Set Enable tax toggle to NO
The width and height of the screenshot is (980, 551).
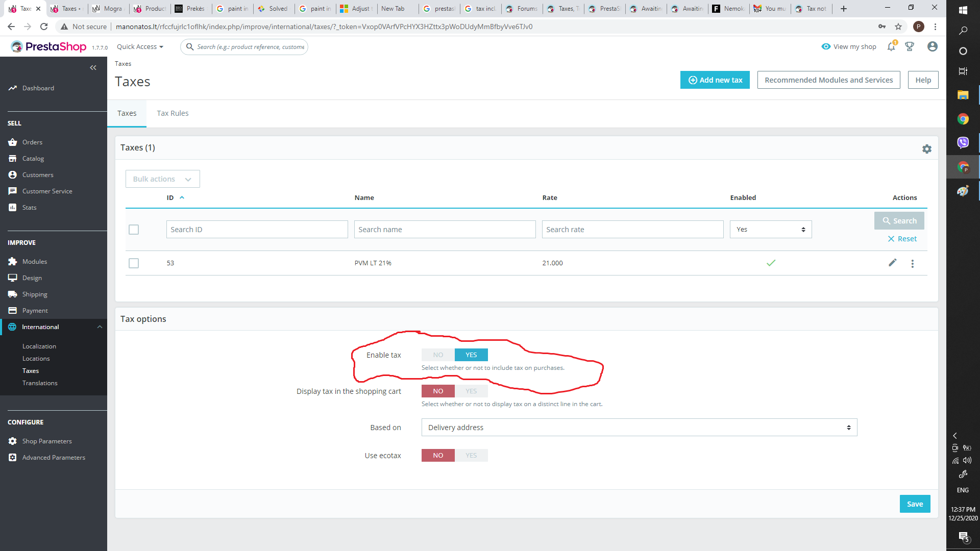(x=438, y=355)
